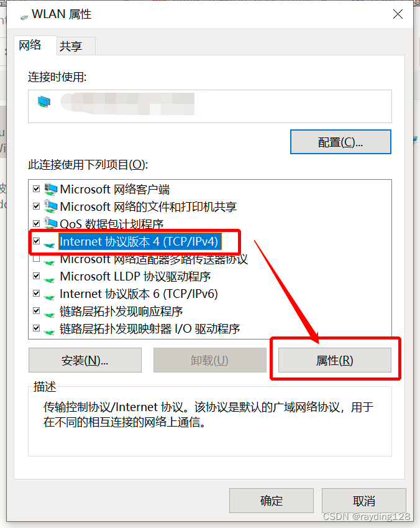Image resolution: width=420 pixels, height=528 pixels.
Task: Click the 文件和打印机共享 item icon
Action: click(51, 206)
